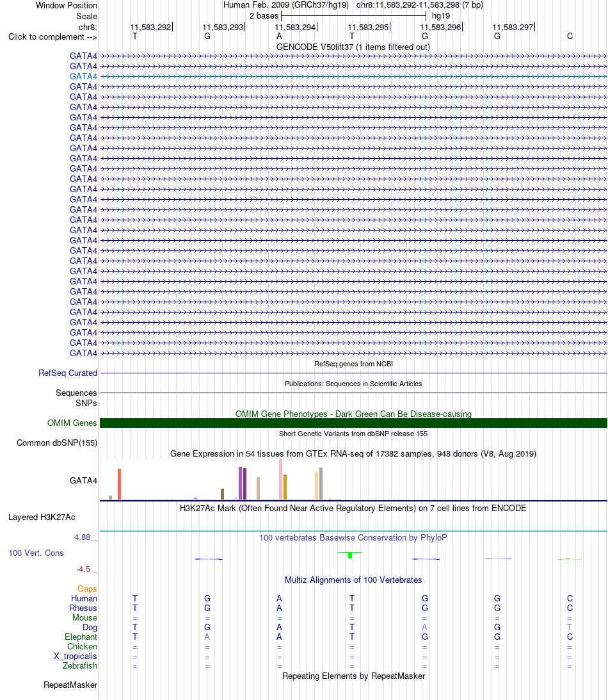Click the '2 bases' scale bar label
608x700 pixels.
point(264,15)
